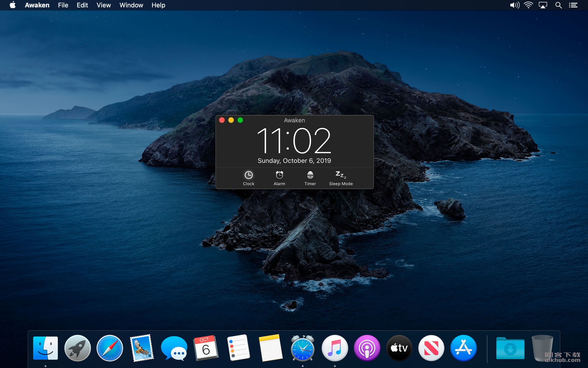Open the Awaken application menu

coord(37,5)
